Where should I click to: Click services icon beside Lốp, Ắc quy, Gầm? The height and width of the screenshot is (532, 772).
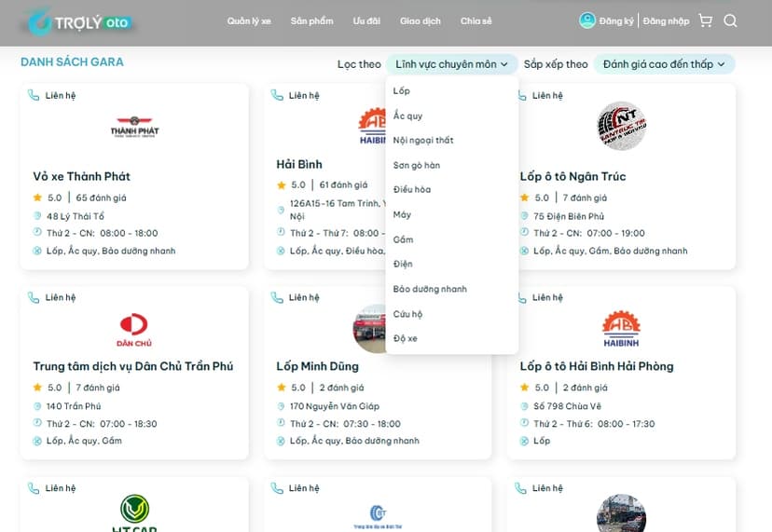pyautogui.click(x=37, y=441)
